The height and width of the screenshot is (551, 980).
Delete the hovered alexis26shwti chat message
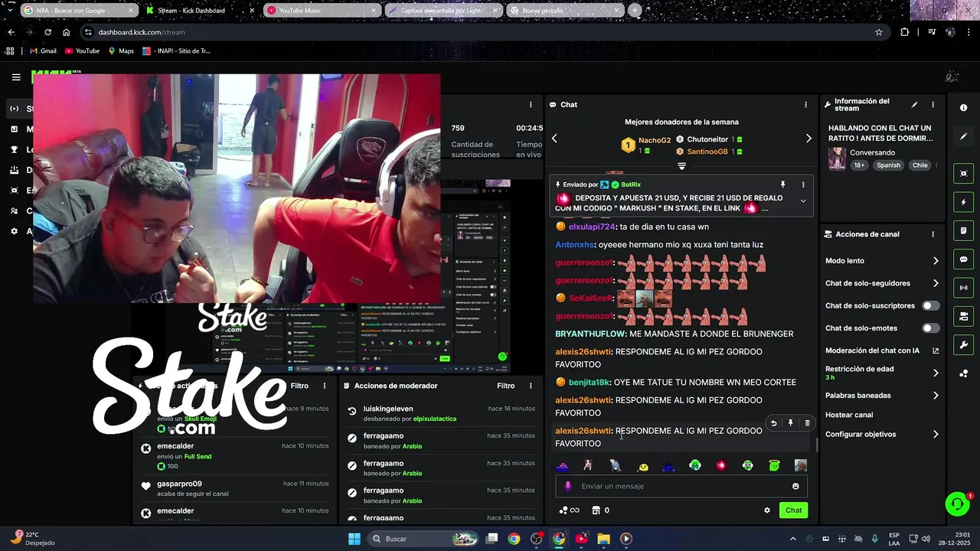(807, 423)
